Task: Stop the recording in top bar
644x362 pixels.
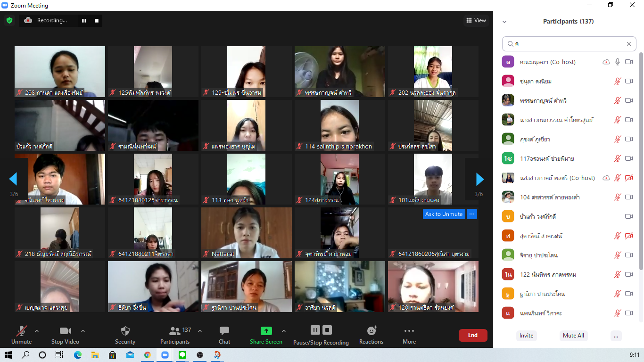Action: tap(97, 20)
